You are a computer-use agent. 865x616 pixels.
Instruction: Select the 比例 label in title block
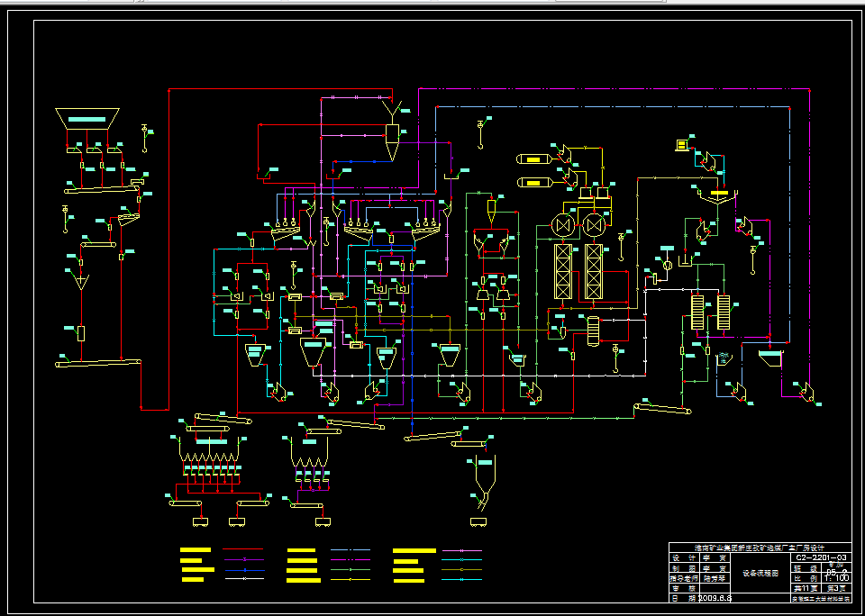coord(806,578)
